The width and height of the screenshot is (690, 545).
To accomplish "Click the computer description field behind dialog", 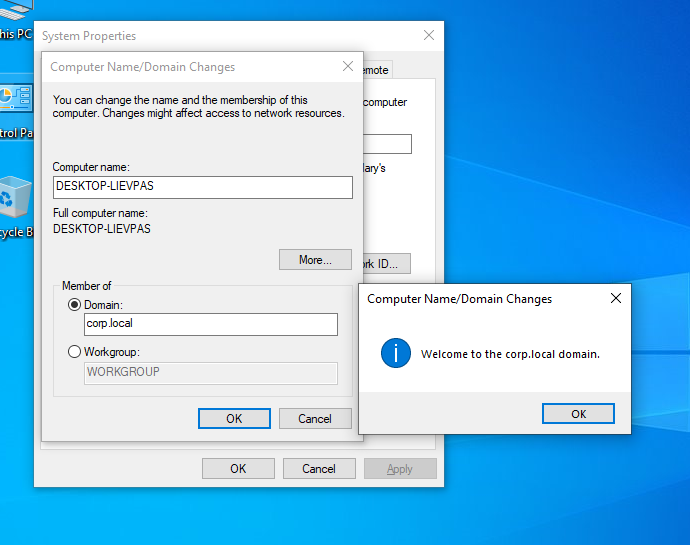I will pos(387,144).
